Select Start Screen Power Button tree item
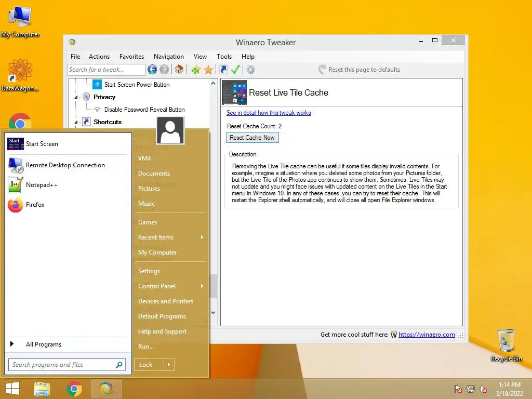This screenshot has width=532, height=399. click(x=137, y=85)
